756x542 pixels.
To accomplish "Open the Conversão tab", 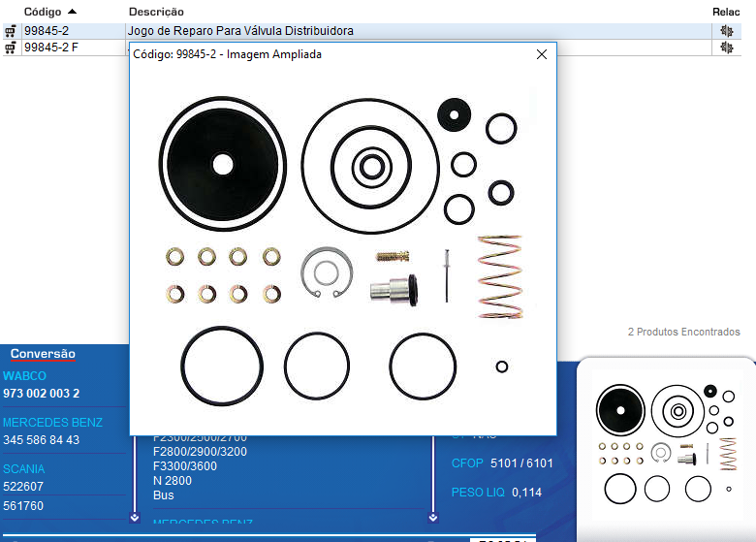I will (x=42, y=354).
